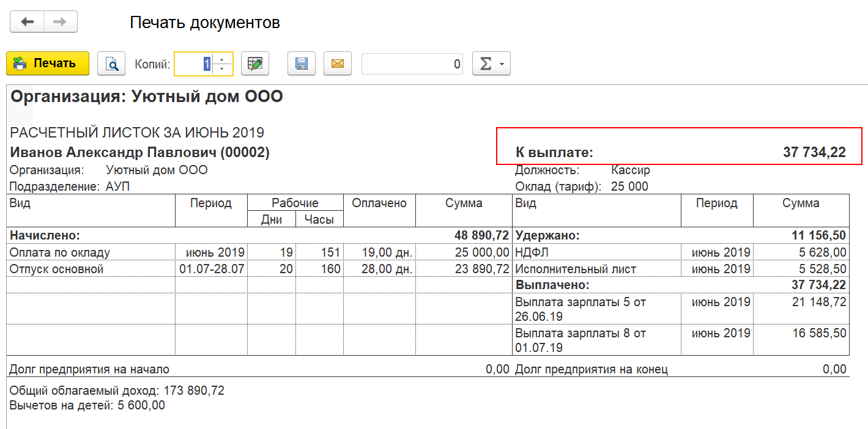This screenshot has width=868, height=429.
Task: Click the sum field showing 0
Action: [x=412, y=64]
